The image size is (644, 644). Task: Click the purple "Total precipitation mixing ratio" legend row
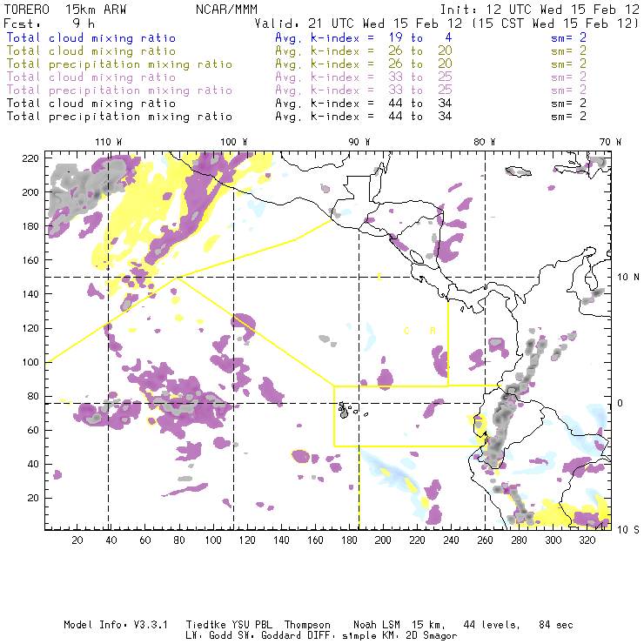(x=119, y=91)
